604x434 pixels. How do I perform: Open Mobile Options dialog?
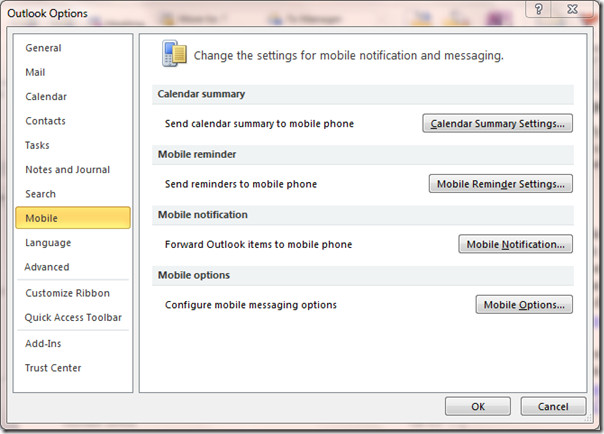[x=524, y=305]
